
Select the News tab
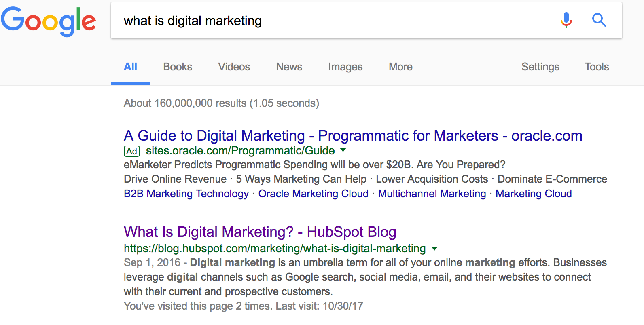coord(289,67)
